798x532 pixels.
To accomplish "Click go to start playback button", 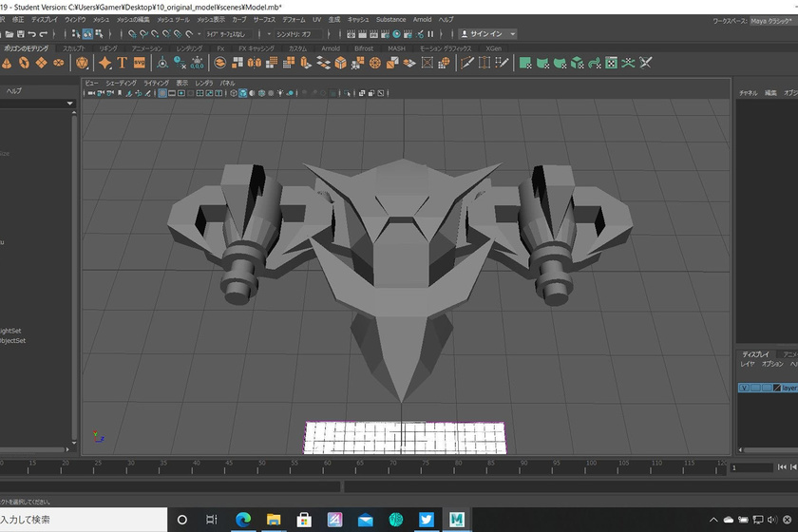I will pyautogui.click(x=782, y=467).
